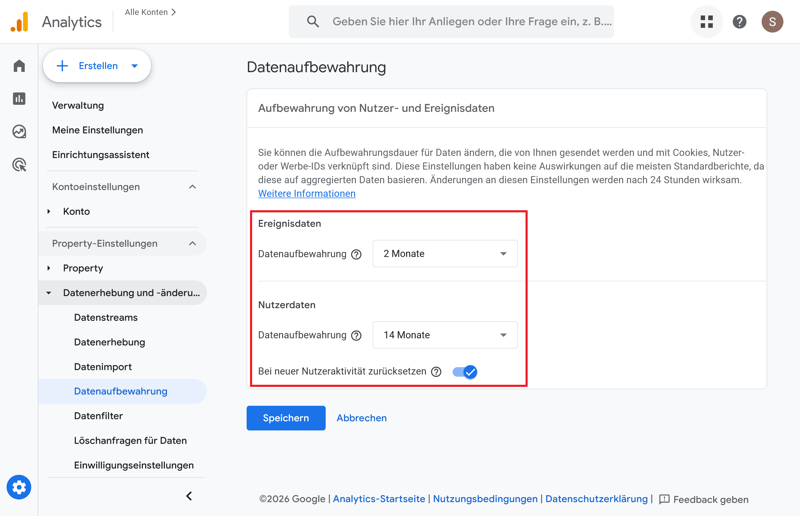Click the search input field
Screen dimensions: 800x516
(x=470, y=22)
